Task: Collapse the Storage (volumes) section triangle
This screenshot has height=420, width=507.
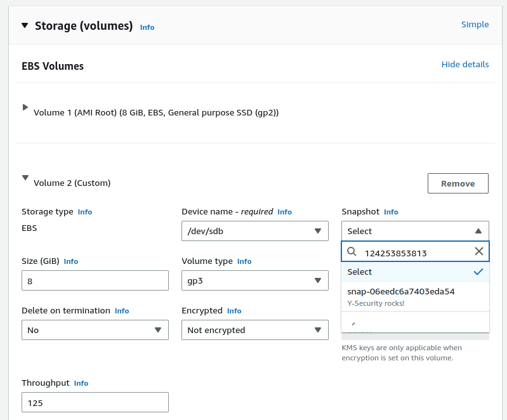Action: point(25,25)
